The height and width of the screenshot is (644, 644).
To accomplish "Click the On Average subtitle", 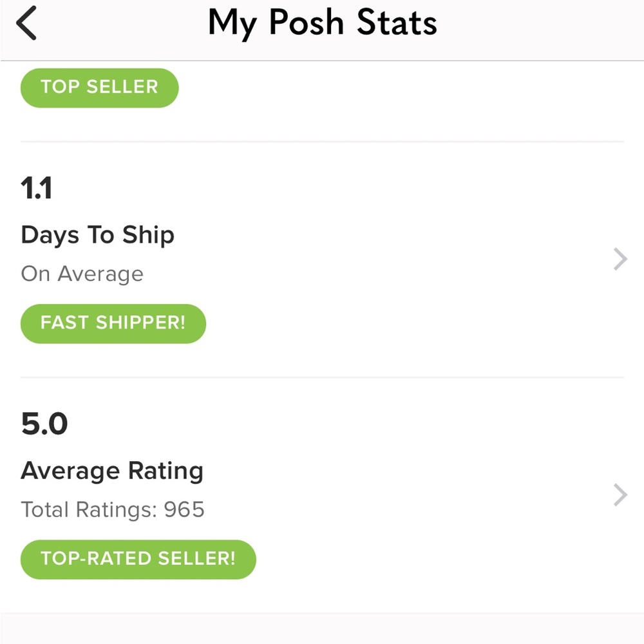I will click(x=82, y=274).
